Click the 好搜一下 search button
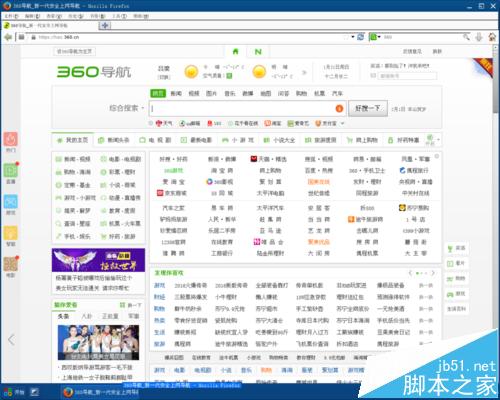Viewport: 500px width, 400px height. (x=368, y=108)
